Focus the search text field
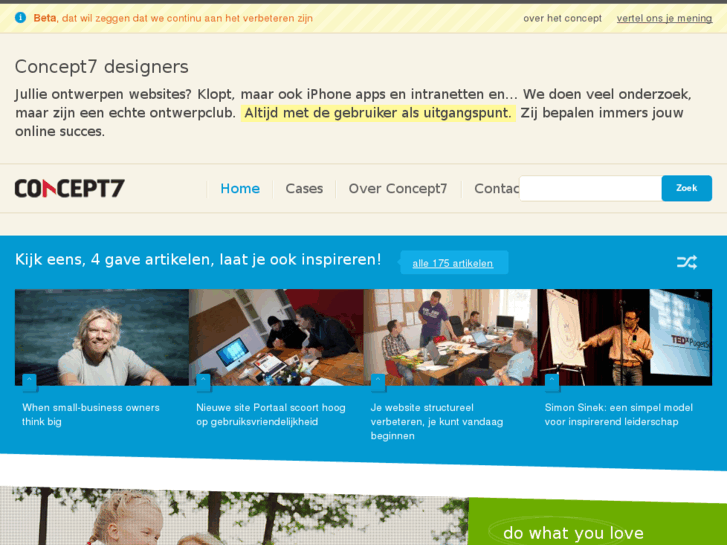The width and height of the screenshot is (727, 545). [591, 188]
